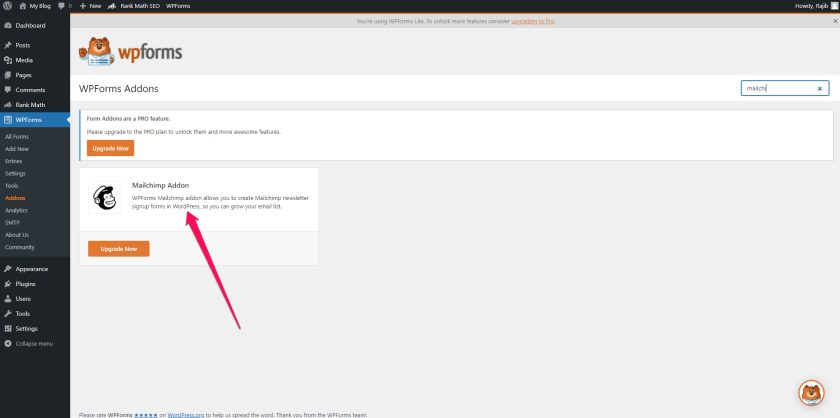Open WPForms admin bar menu
The image size is (840, 418).
[178, 6]
